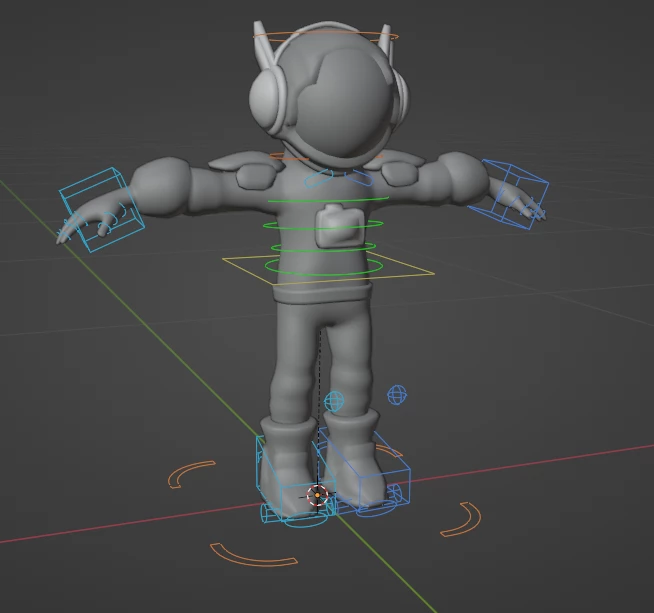Select the dark blue cube hand control
The width and height of the screenshot is (654, 613).
pos(510,194)
